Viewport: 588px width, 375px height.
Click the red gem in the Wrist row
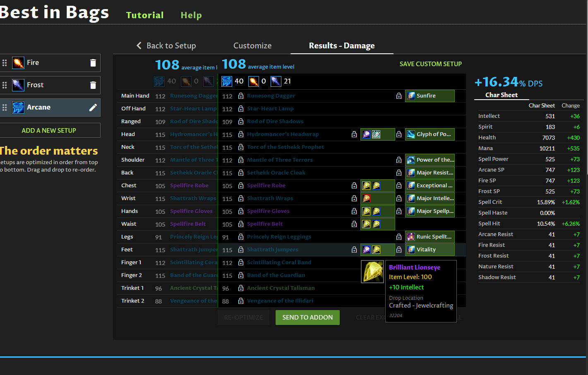point(366,198)
